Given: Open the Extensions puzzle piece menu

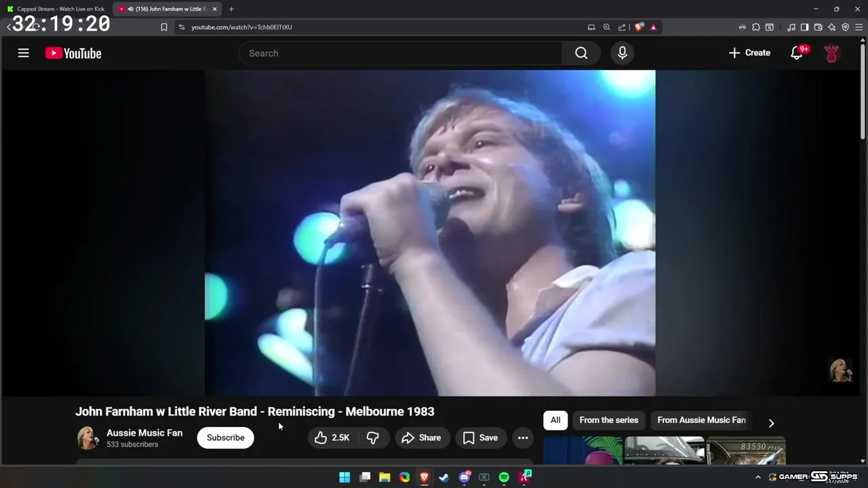Looking at the screenshot, I should 755,27.
